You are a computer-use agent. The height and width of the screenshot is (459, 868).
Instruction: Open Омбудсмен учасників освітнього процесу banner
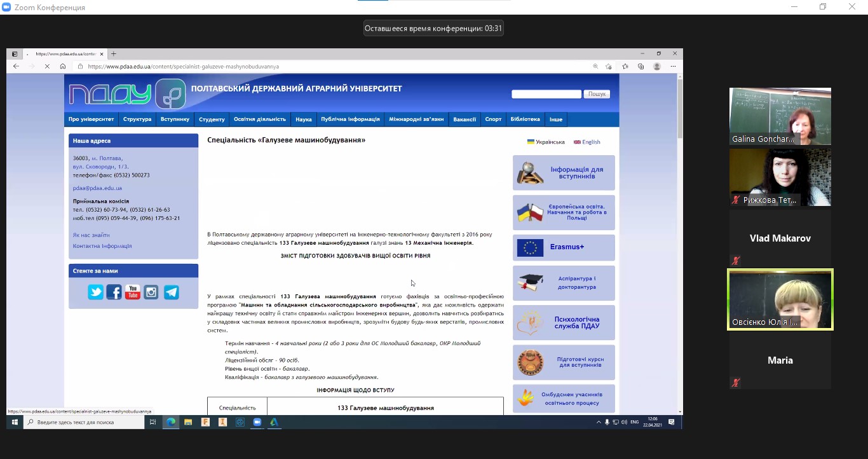tap(564, 399)
